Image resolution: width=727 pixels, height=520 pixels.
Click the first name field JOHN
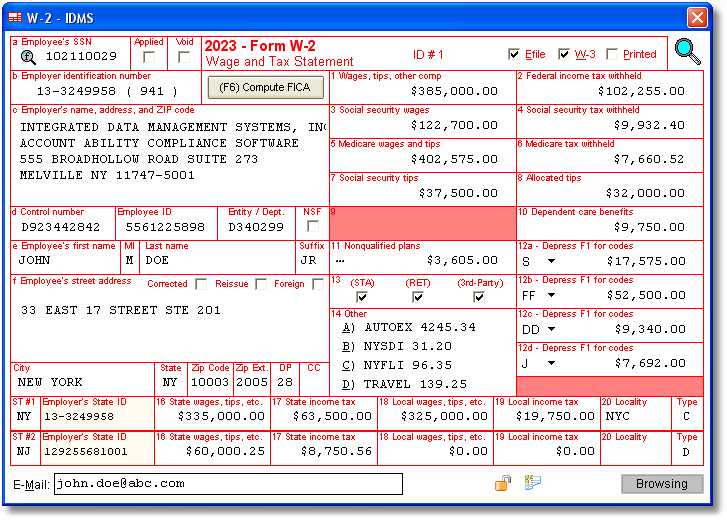coord(34,260)
